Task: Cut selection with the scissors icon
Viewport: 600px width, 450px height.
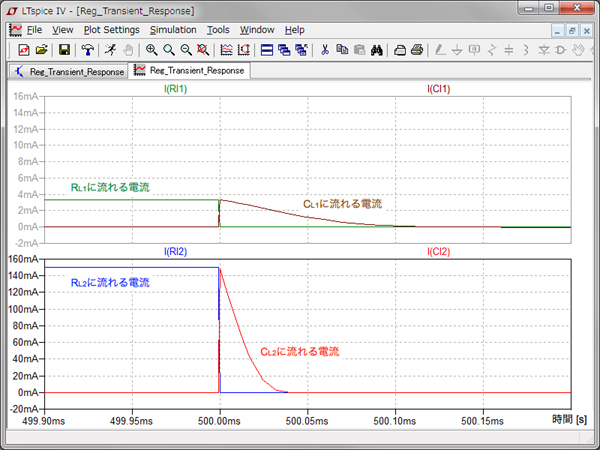Action: pos(325,49)
